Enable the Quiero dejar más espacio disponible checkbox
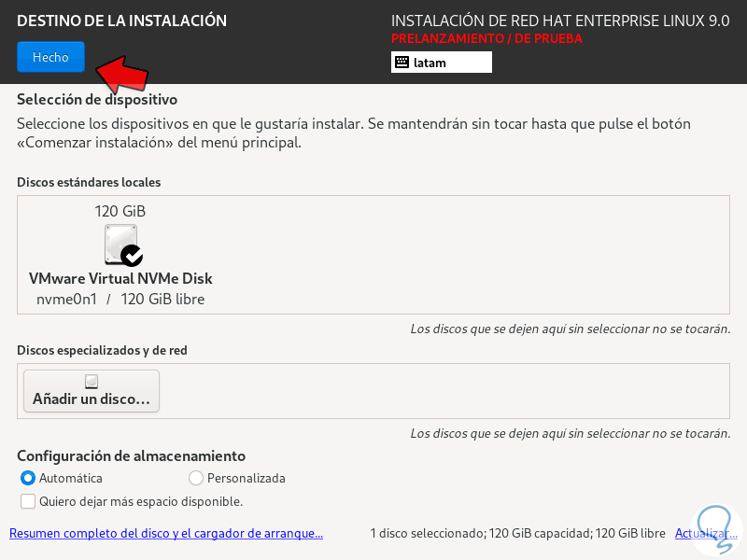 28,501
